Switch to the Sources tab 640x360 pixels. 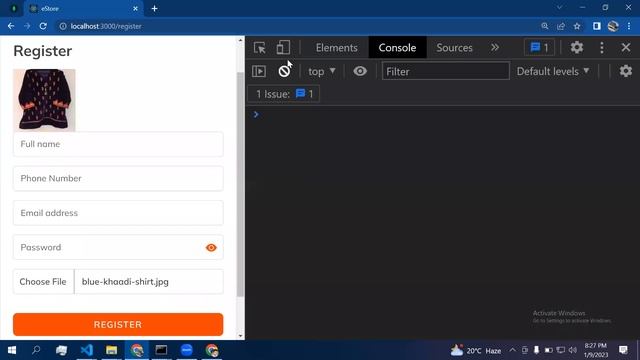[x=454, y=48]
